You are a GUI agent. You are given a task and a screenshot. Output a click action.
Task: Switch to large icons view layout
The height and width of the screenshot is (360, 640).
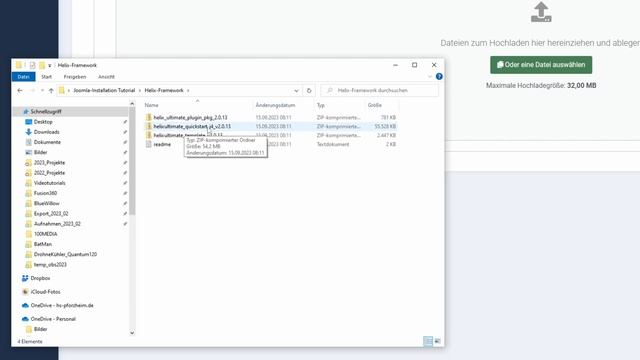pos(437,341)
